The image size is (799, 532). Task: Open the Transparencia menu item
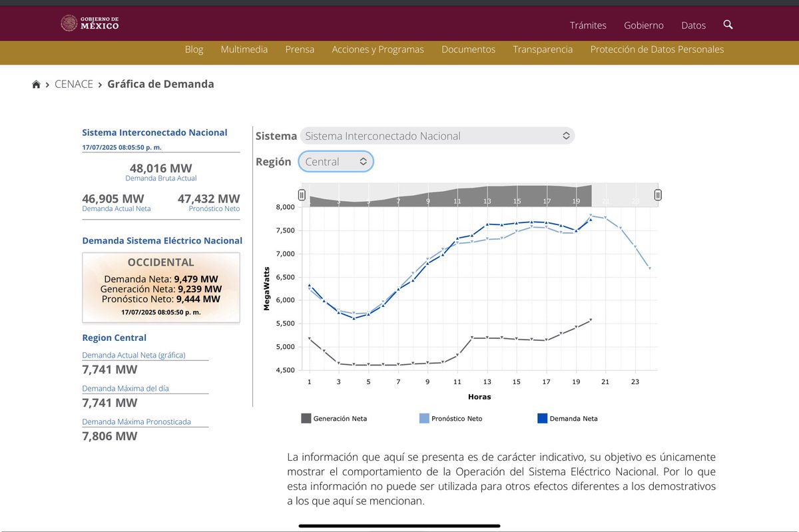tap(543, 49)
